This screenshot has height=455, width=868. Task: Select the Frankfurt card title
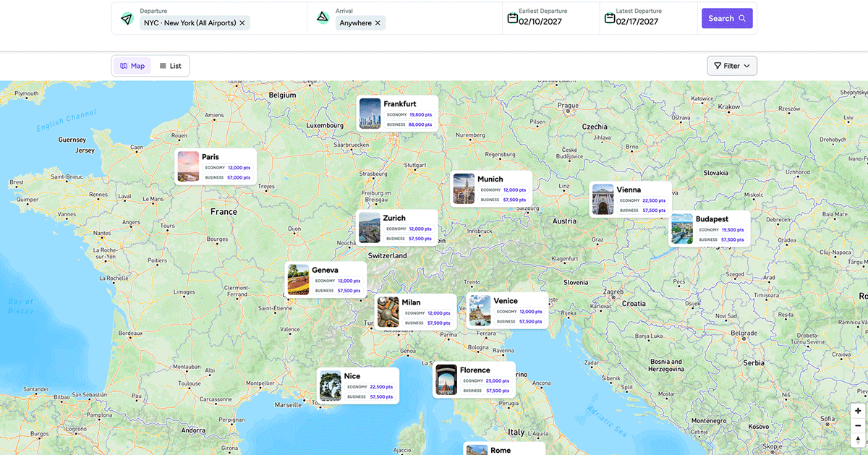point(400,104)
